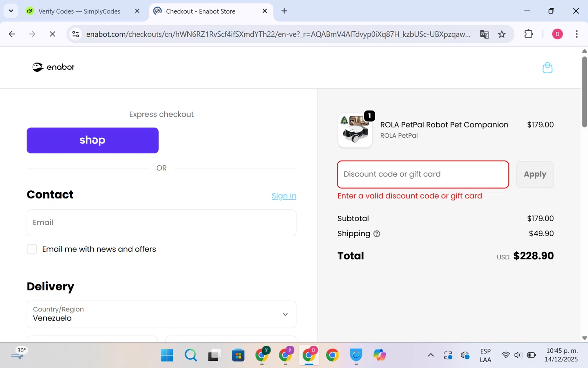Click the page vertical scrollbar thumb
The image size is (588, 368).
pos(584,91)
